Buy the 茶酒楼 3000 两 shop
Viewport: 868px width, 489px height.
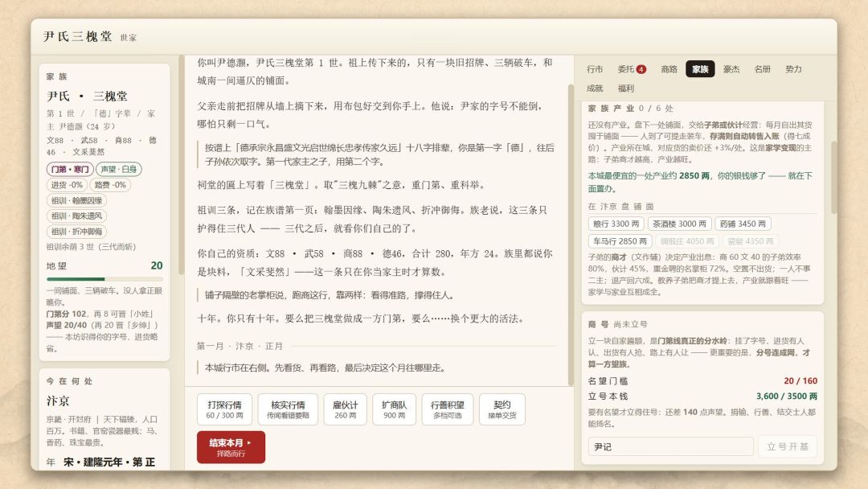(x=679, y=224)
